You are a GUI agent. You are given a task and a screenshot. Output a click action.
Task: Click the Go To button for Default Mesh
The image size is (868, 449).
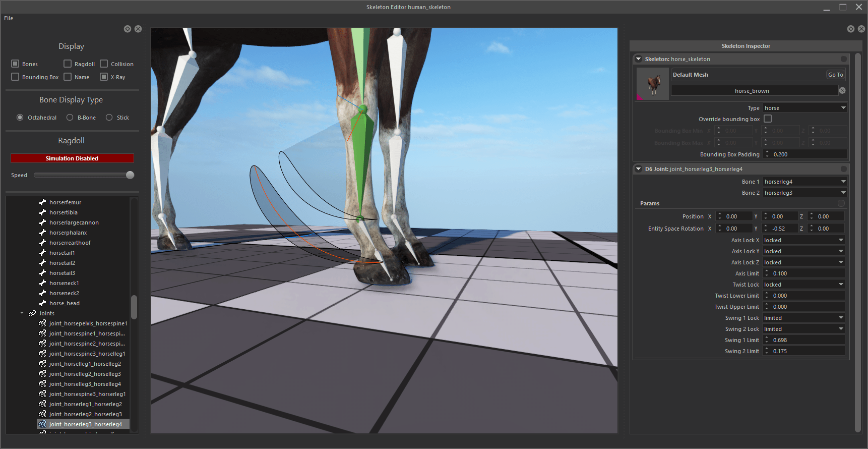835,75
